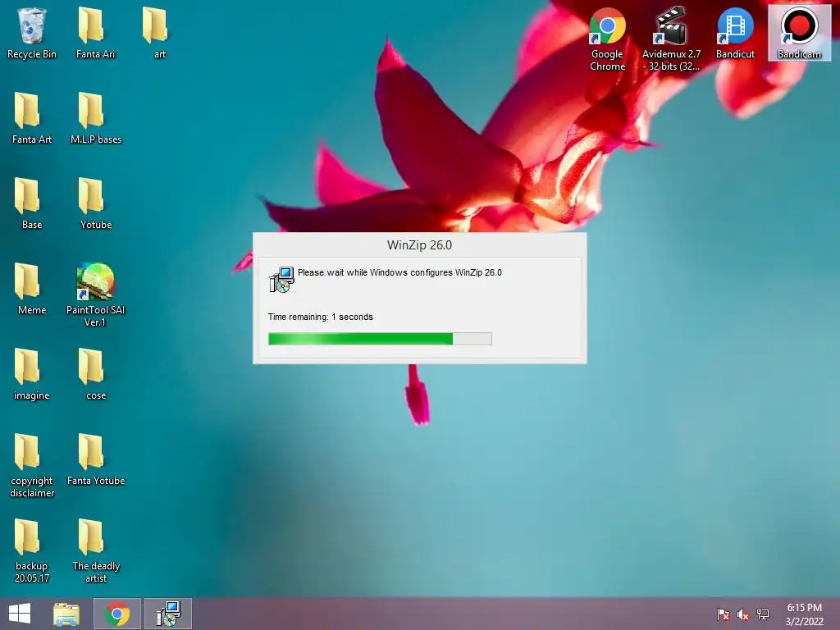
Task: Click the 'Please wait while Windows configures' text
Action: point(399,272)
